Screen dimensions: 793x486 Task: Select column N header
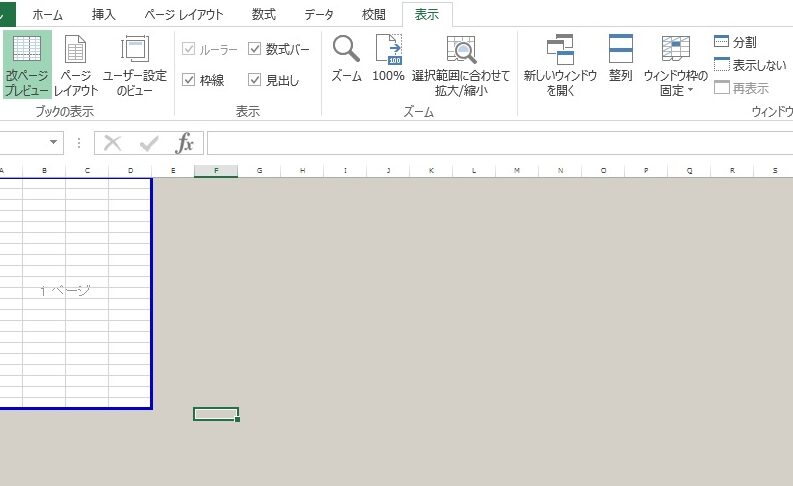[560, 171]
